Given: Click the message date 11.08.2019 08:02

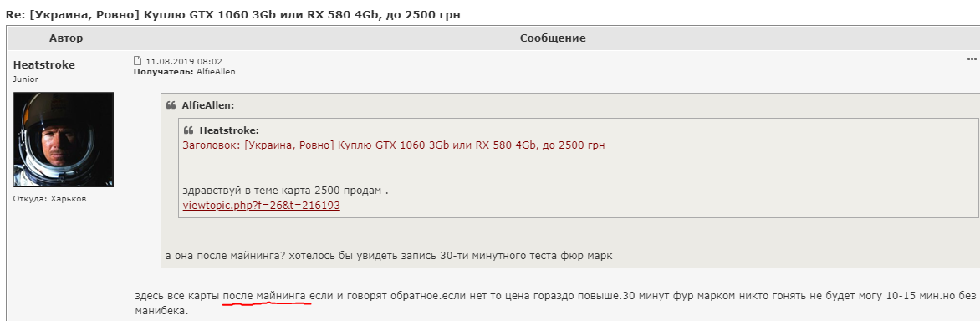Looking at the screenshot, I should point(184,61).
